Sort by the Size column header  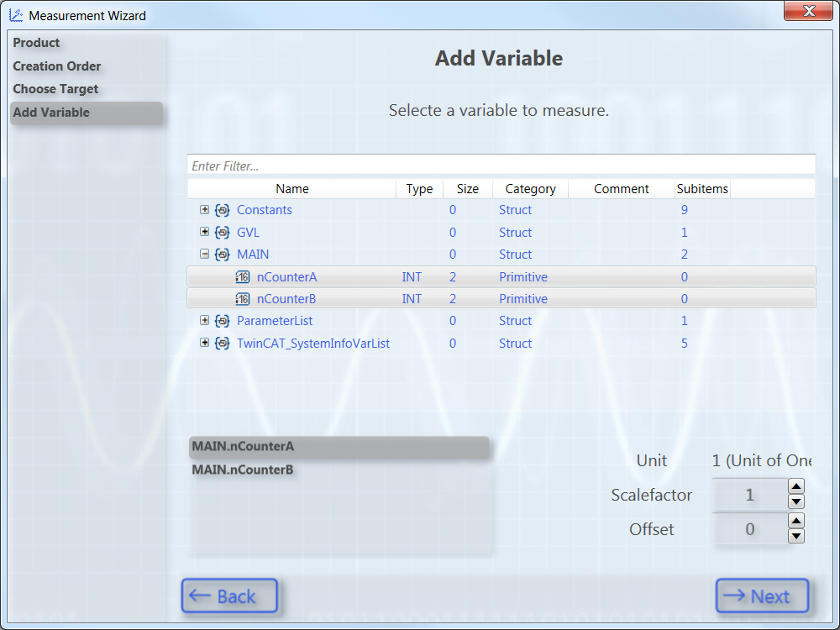[468, 189]
